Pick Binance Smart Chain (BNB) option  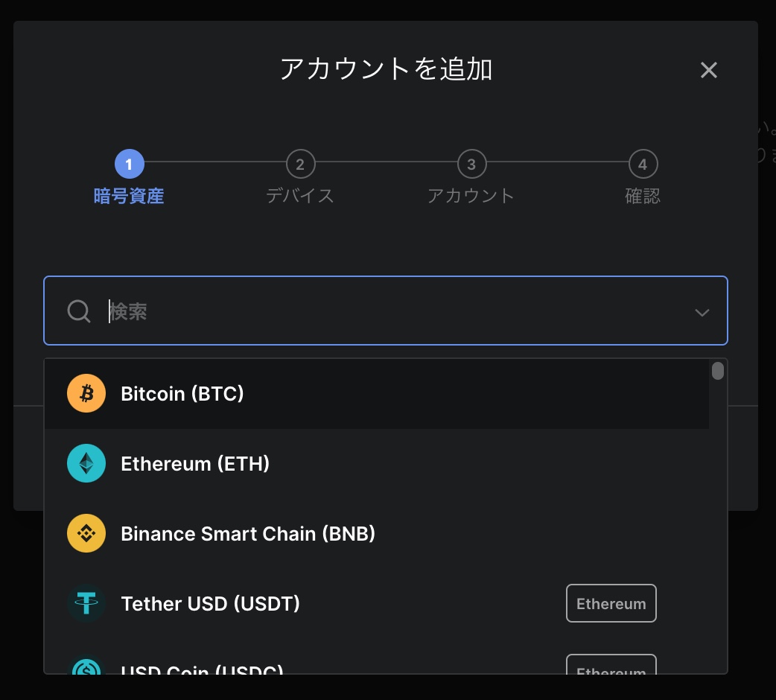tap(248, 534)
